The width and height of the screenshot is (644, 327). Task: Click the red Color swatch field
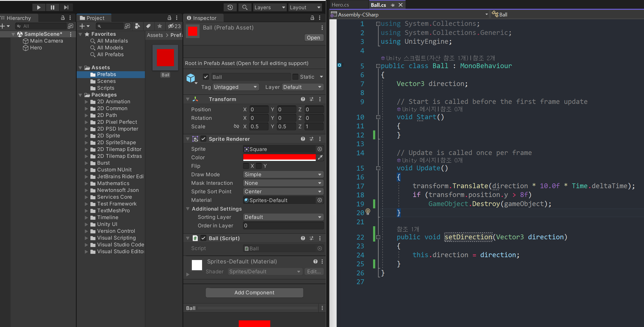click(279, 157)
